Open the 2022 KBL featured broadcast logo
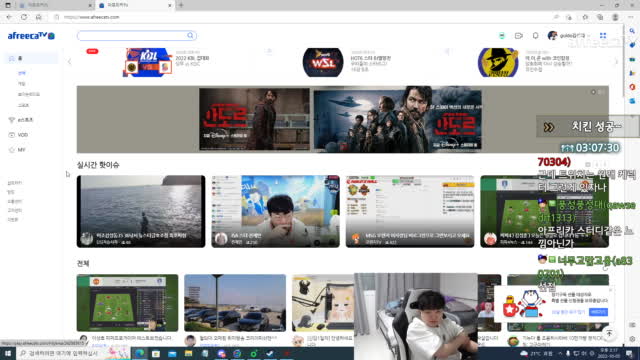This screenshot has height=360, width=640. coord(147,62)
